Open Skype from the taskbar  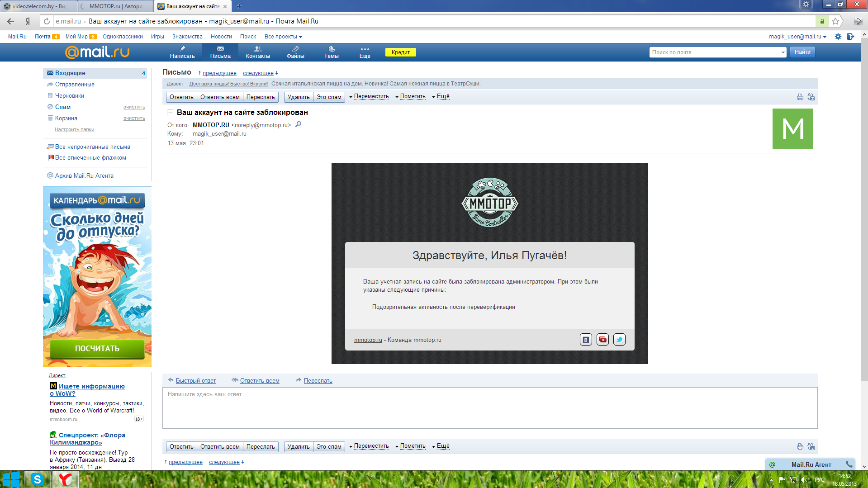point(37,479)
